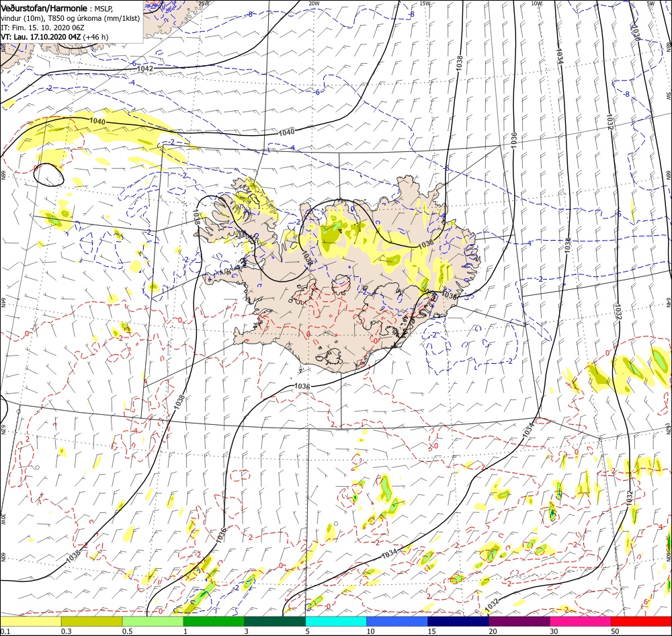The width and height of the screenshot is (672, 636).
Task: Select the medium green 1–3 mm legend swatch
Action: (x=214, y=621)
